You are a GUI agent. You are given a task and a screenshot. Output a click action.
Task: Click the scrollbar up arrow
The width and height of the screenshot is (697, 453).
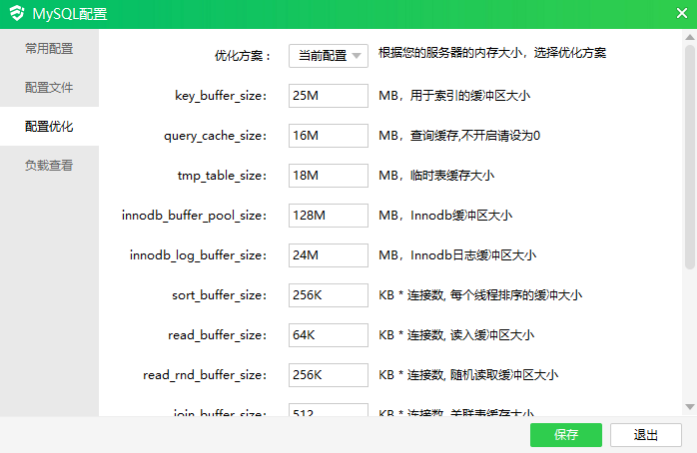pyautogui.click(x=690, y=37)
